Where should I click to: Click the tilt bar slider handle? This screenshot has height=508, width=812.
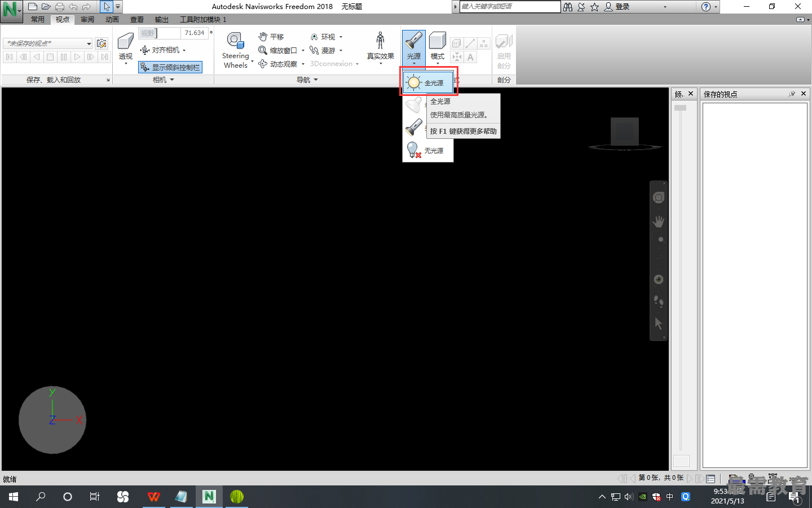(681, 108)
